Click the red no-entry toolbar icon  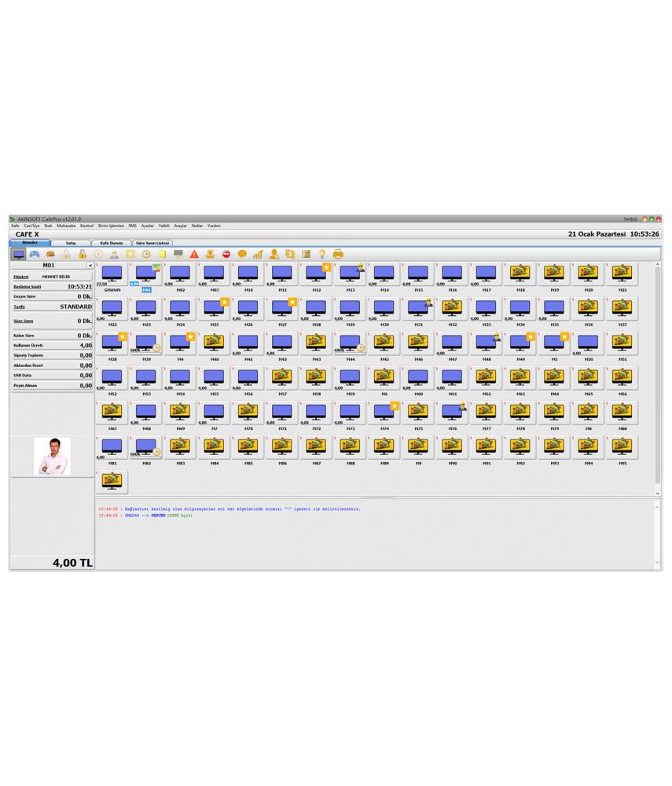point(226,255)
